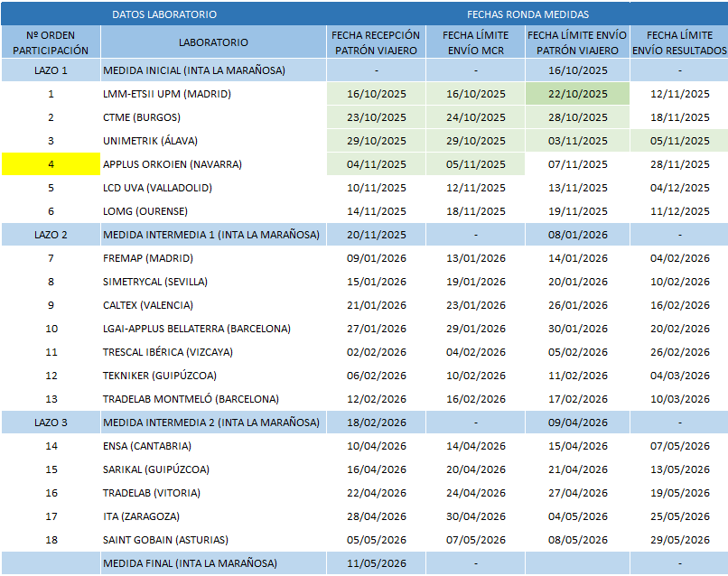
Task: Select the FECHA LÍMITE ENVÍO MCR header
Action: click(476, 42)
